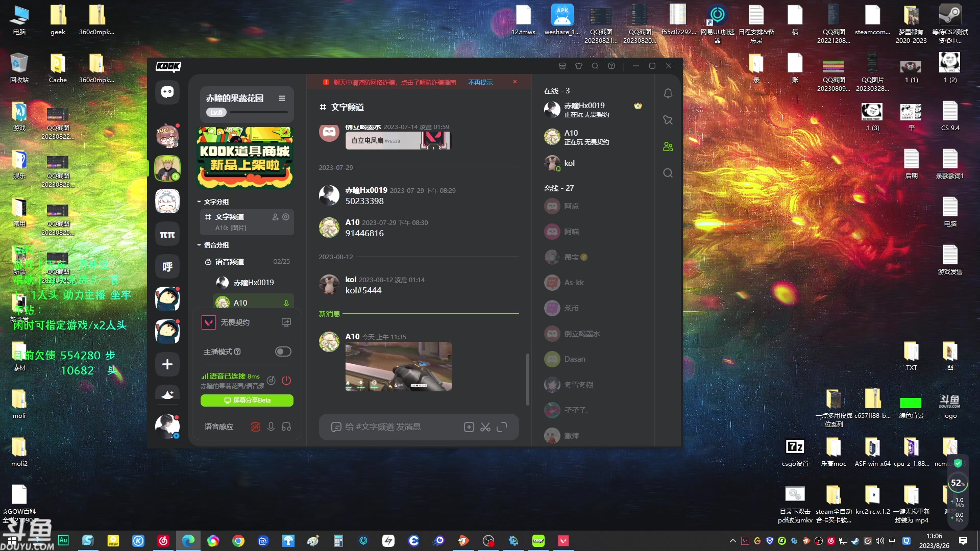
Task: Select offline member Dasan
Action: pyautogui.click(x=594, y=359)
